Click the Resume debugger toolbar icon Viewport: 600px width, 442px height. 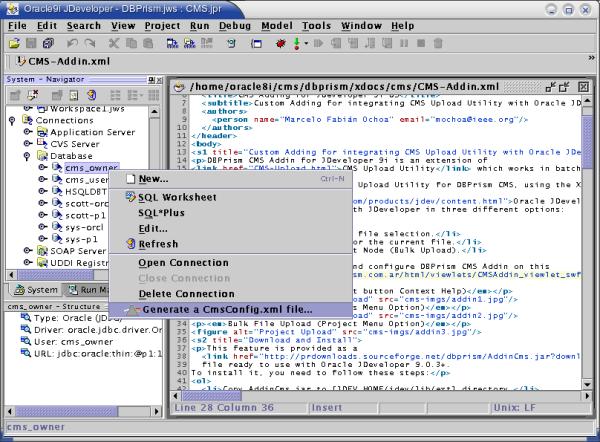318,43
